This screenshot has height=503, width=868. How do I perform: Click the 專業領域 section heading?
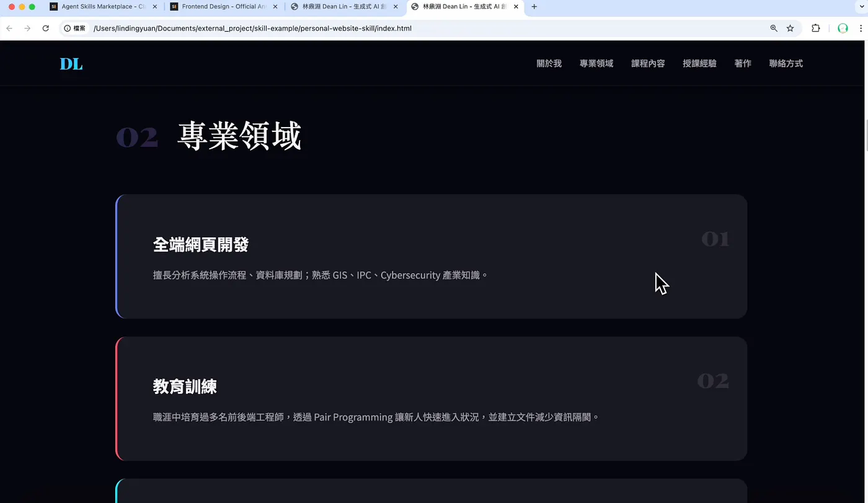pos(239,136)
